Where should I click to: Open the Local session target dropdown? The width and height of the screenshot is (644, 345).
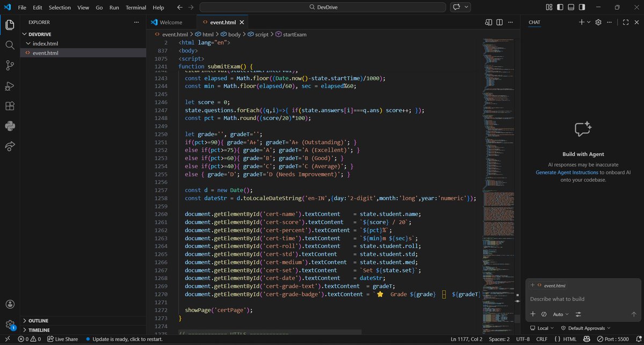542,328
